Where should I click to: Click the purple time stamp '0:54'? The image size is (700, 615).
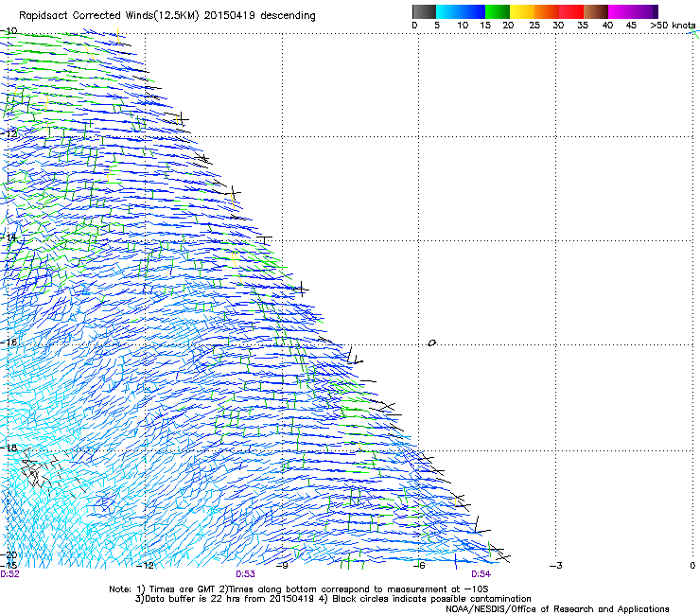point(481,574)
